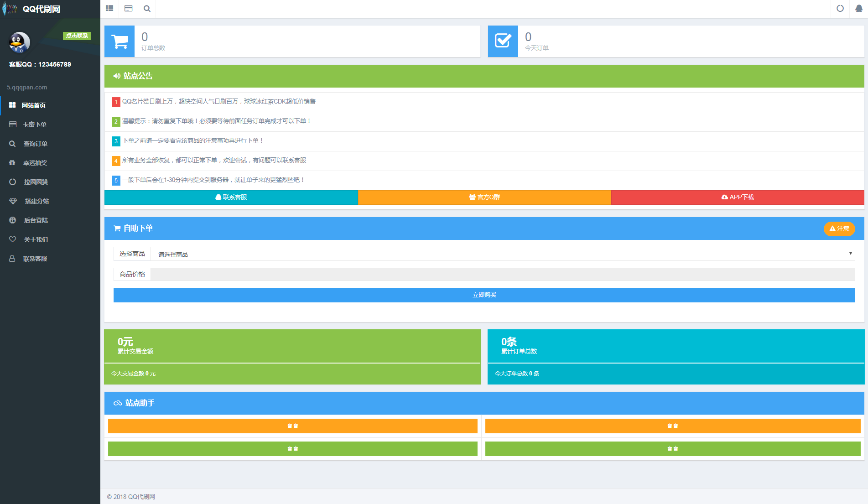Open 幸运抽奖 lucky draw page

click(x=35, y=163)
